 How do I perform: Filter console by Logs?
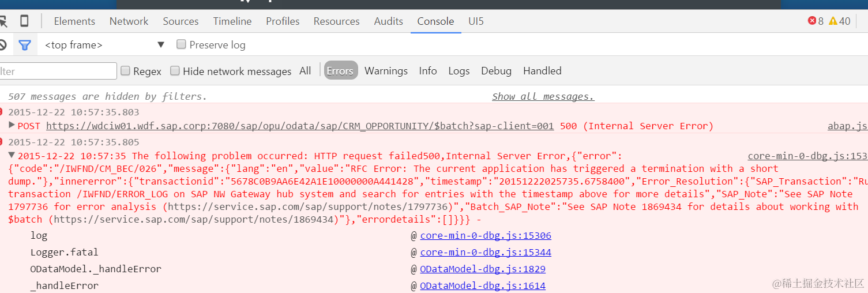(x=459, y=71)
